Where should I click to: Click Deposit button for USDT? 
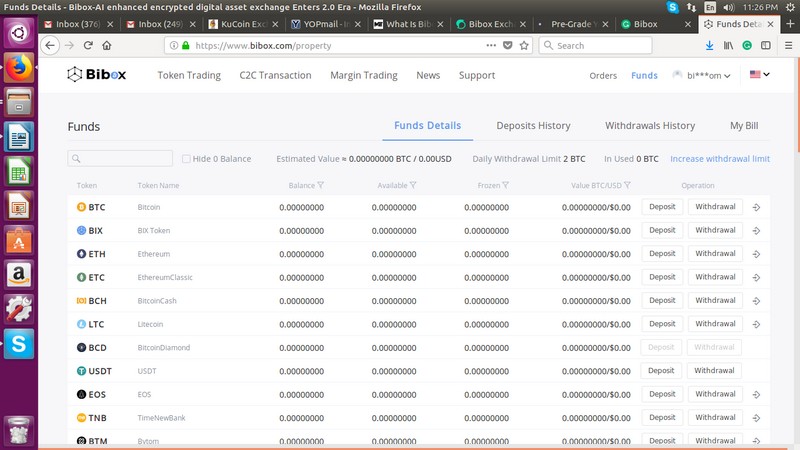[661, 370]
